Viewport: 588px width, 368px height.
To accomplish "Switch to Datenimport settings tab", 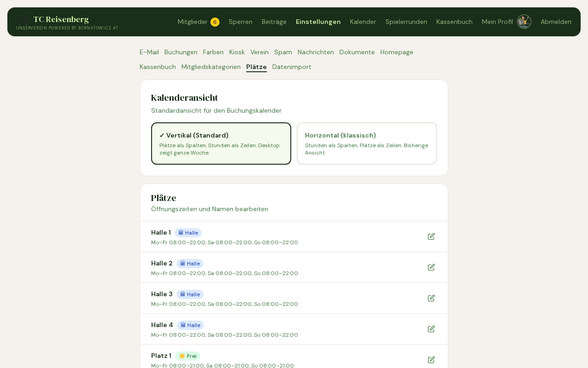I will [292, 67].
